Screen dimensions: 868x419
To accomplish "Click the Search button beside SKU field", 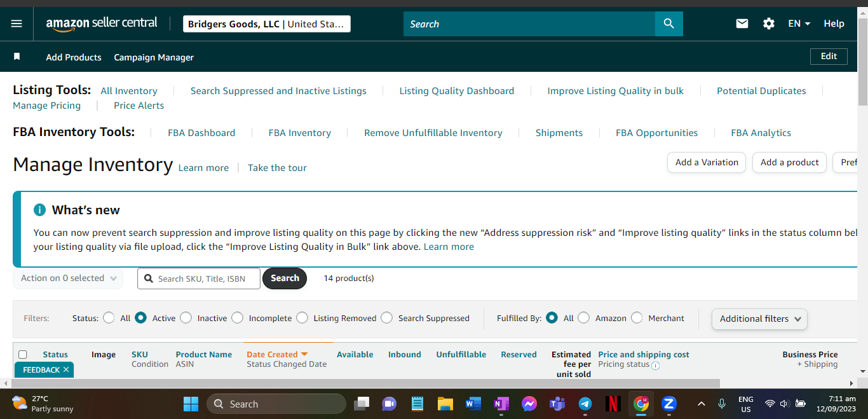I will [285, 278].
